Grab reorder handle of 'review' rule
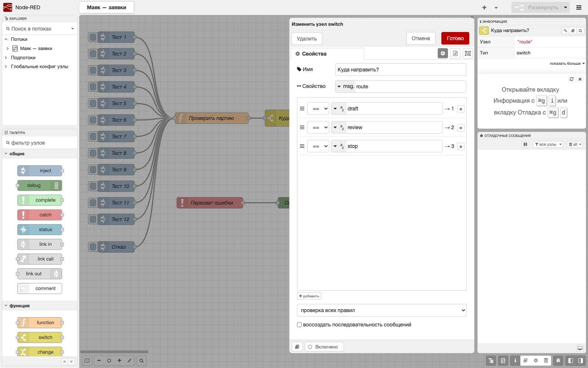Viewport: 588px width, 368px height. tap(302, 127)
